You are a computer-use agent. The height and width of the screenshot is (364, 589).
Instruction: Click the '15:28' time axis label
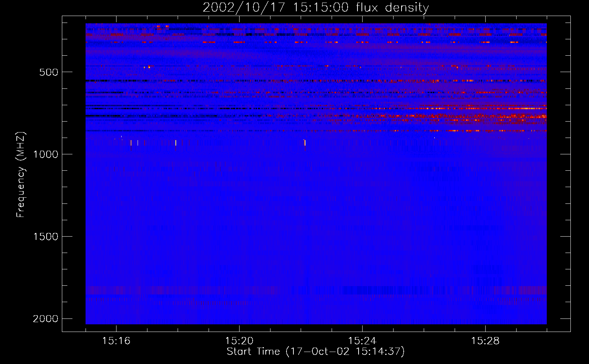coord(485,341)
